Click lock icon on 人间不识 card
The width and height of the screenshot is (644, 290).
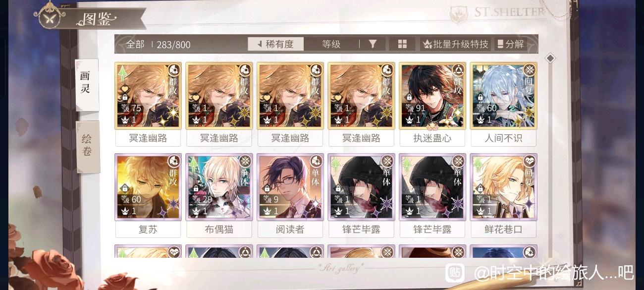pos(480,98)
